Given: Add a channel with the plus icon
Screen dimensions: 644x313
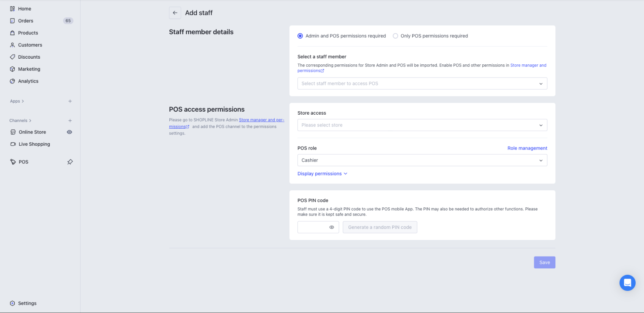Looking at the screenshot, I should pyautogui.click(x=70, y=121).
